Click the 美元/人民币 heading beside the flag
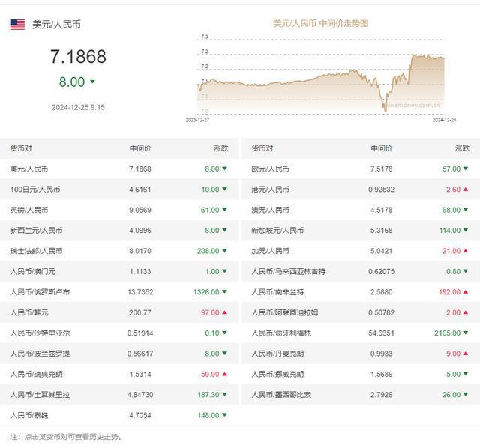This screenshot has height=448, width=480. click(x=57, y=25)
